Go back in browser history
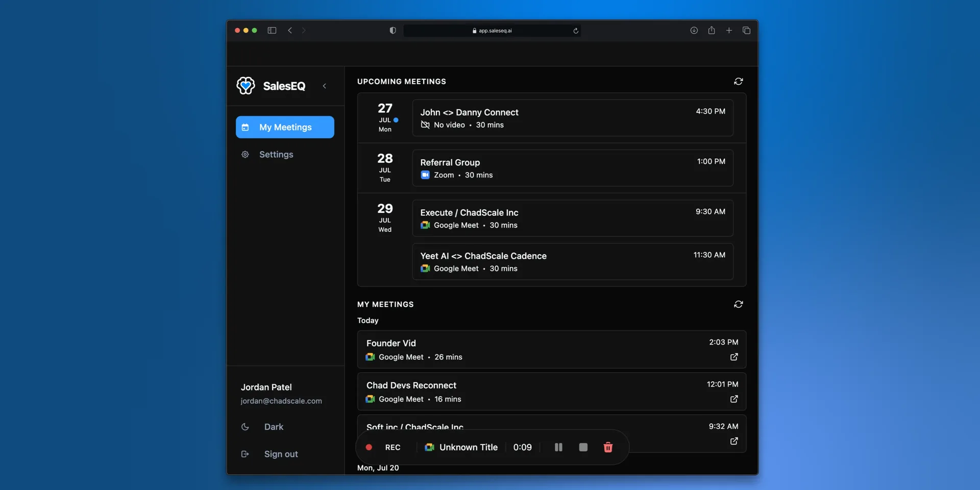This screenshot has height=490, width=980. tap(290, 31)
